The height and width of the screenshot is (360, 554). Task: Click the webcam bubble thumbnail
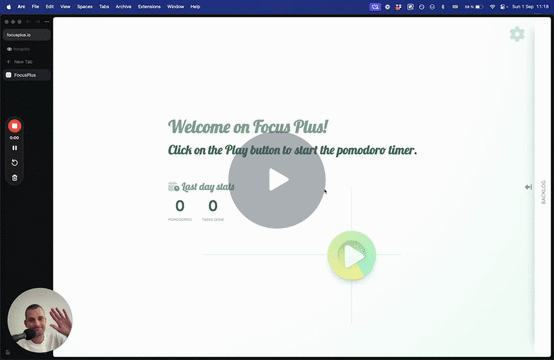pyautogui.click(x=40, y=320)
